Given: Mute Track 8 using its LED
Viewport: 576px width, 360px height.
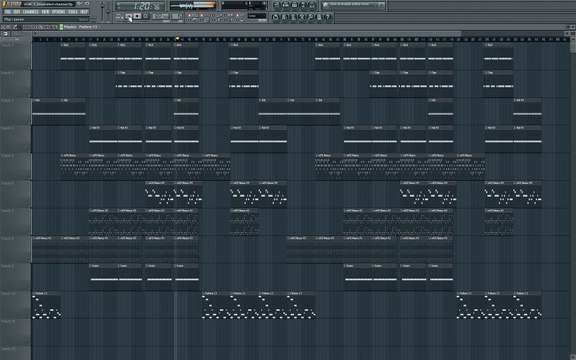Looking at the screenshot, I should [29, 260].
